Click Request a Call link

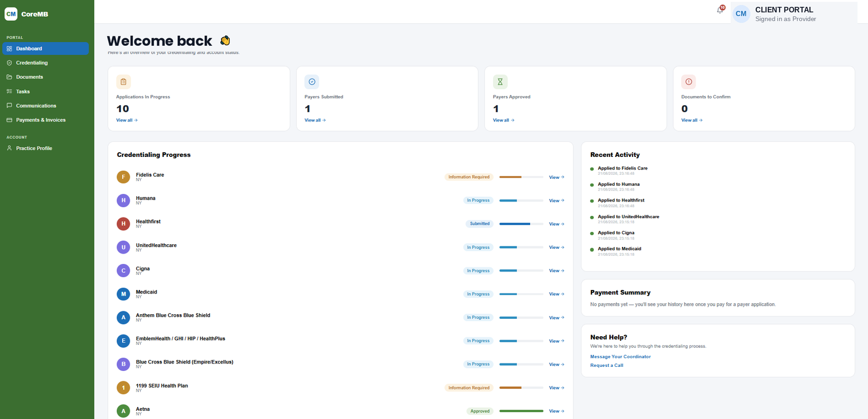(606, 365)
